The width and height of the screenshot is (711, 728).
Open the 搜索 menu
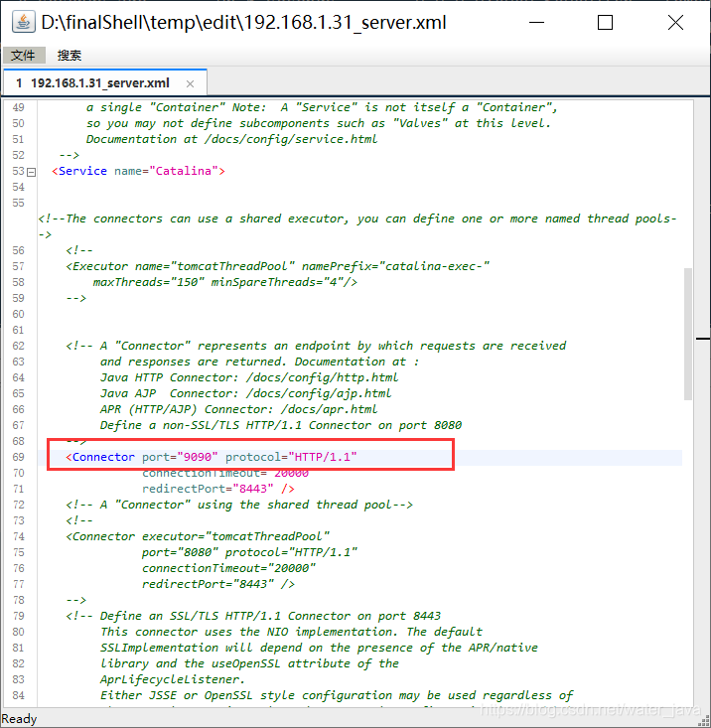(x=70, y=56)
